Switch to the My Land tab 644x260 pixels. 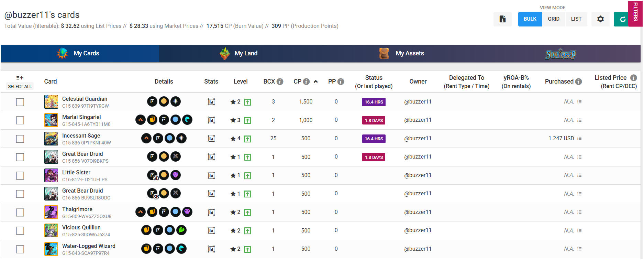[239, 54]
